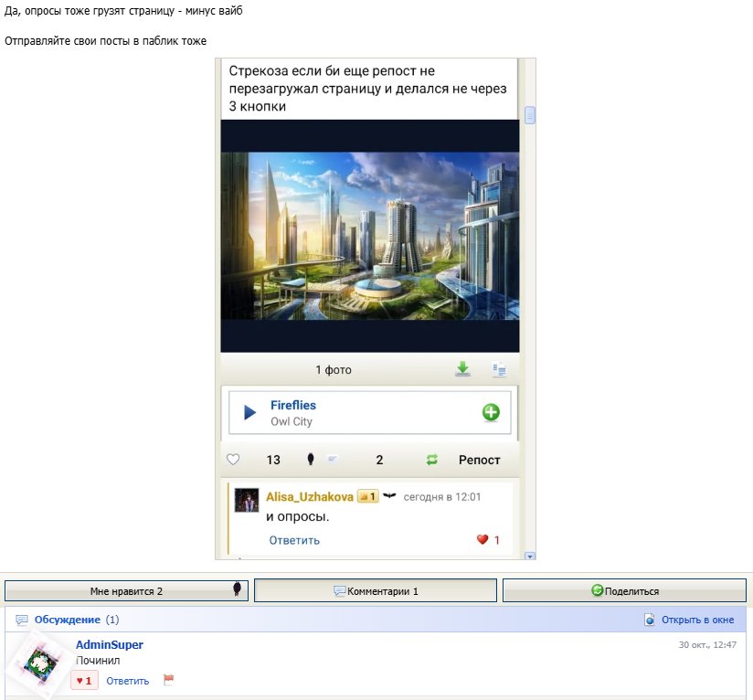The height and width of the screenshot is (700, 753).
Task: Open the Alisa_Uzhakova profile link
Action: coord(310,497)
